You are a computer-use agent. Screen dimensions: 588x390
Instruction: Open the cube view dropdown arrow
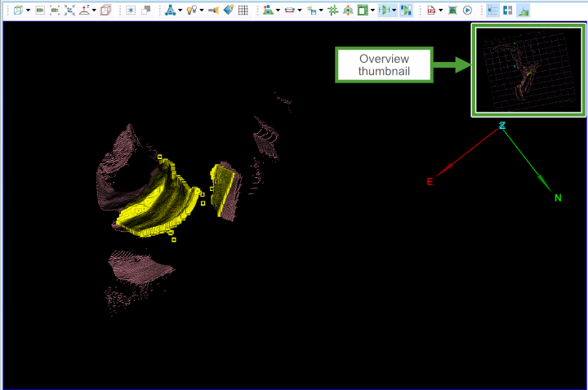[x=28, y=11]
